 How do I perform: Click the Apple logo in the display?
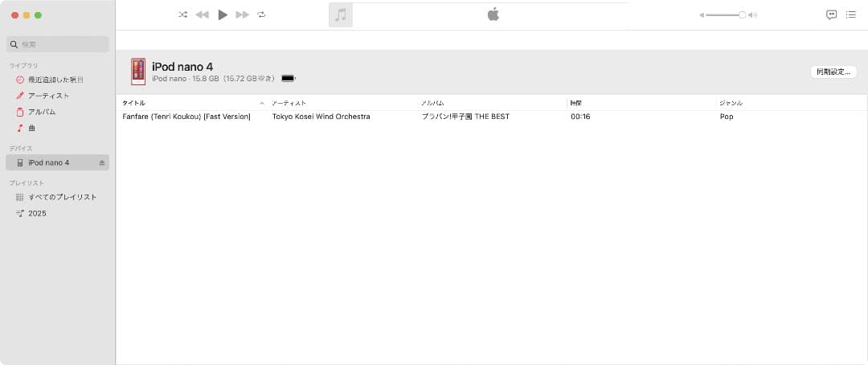pos(493,14)
